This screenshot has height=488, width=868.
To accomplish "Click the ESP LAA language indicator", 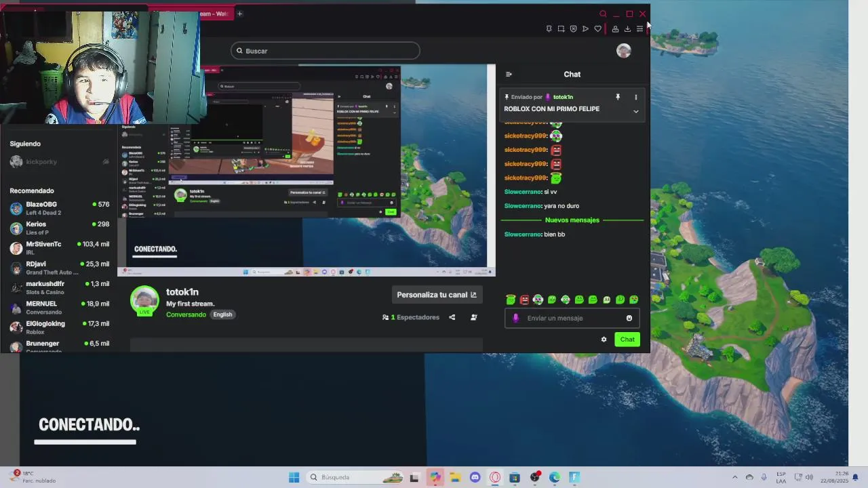I will [781, 477].
